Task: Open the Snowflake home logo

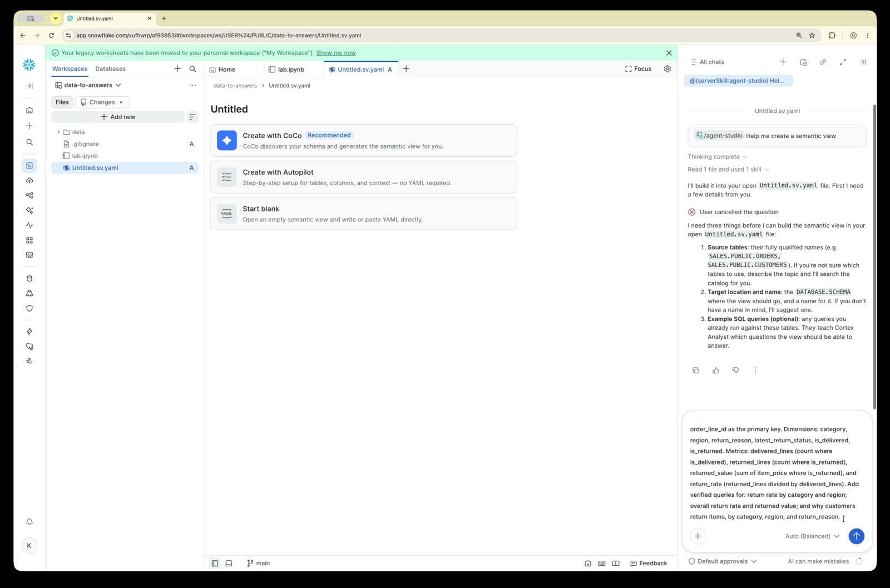Action: point(29,65)
